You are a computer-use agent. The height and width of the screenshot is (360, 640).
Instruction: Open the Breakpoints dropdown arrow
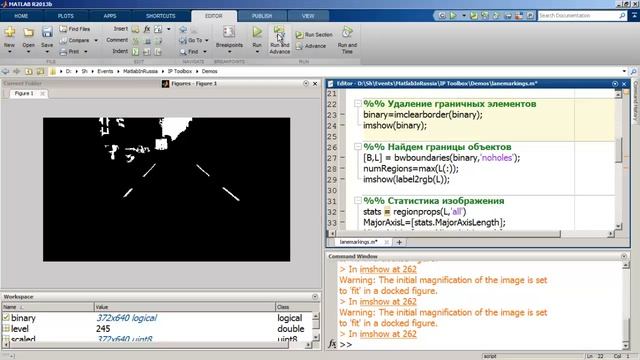pyautogui.click(x=229, y=52)
